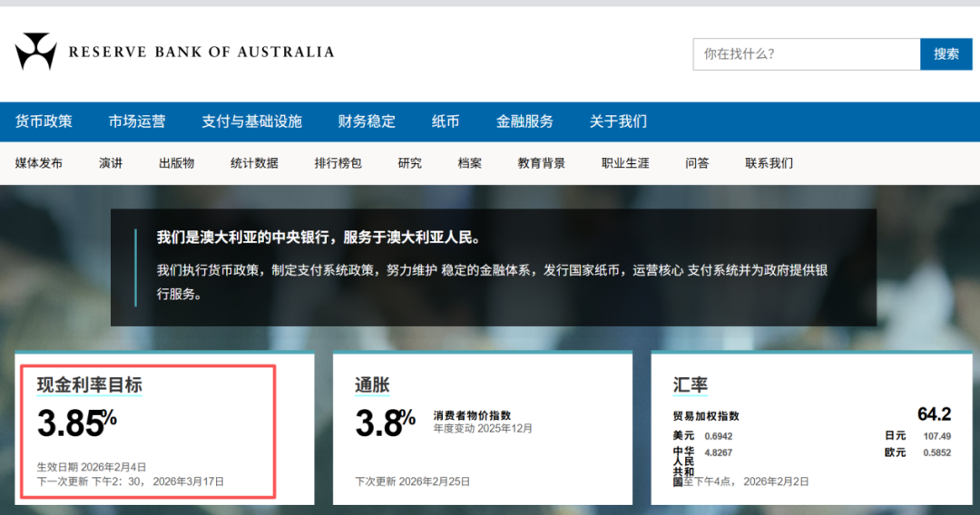980x515 pixels.
Task: Open the 出版物 link
Action: point(176,163)
